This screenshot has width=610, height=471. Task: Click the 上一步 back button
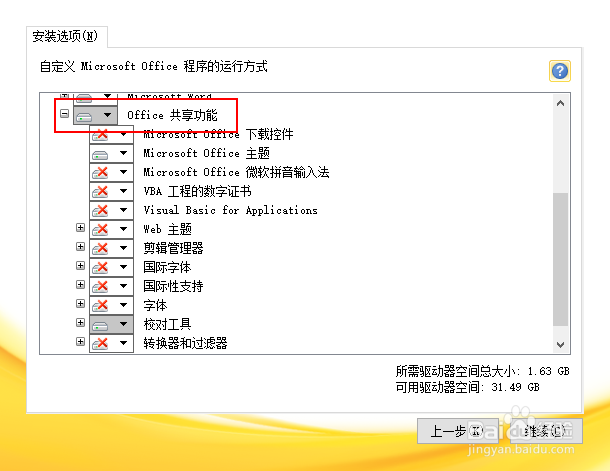[458, 431]
